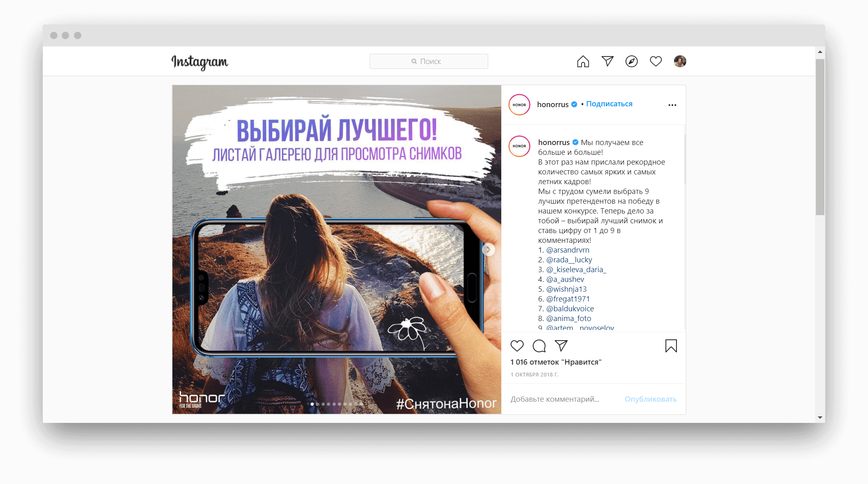
Task: Click the Добавьте комментарий input field
Action: coord(555,399)
